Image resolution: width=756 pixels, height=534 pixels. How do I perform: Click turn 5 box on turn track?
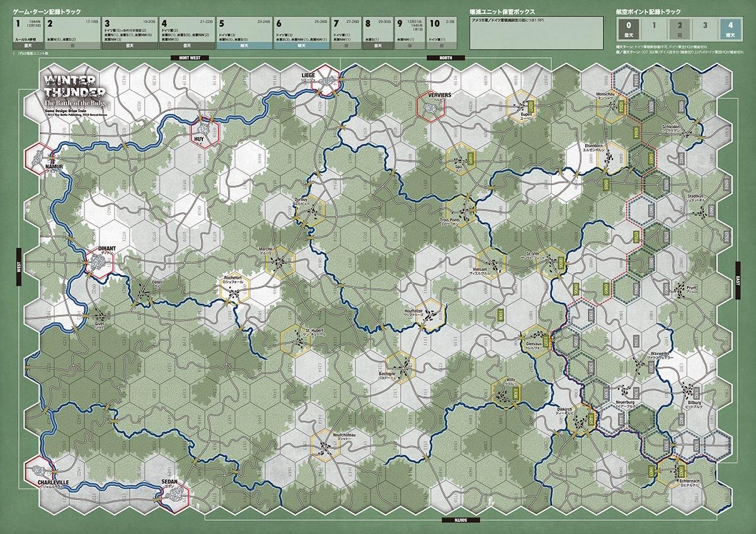[x=244, y=33]
